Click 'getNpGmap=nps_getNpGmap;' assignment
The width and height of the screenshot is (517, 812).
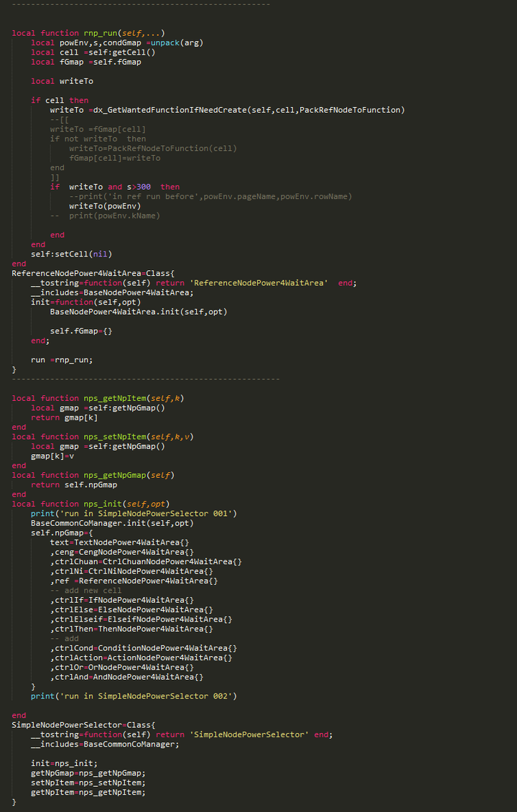coord(88,773)
